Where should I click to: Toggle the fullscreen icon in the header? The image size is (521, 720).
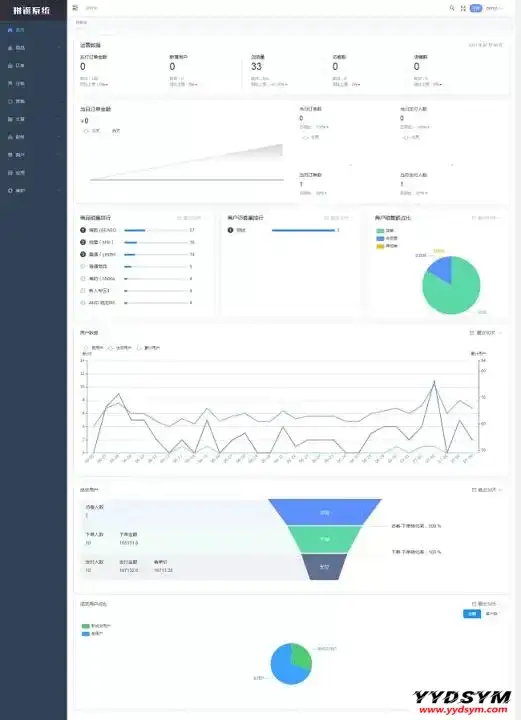click(463, 8)
